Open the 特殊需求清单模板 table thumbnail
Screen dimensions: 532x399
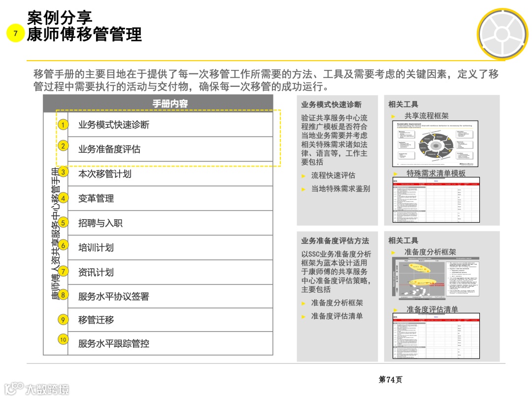point(436,200)
